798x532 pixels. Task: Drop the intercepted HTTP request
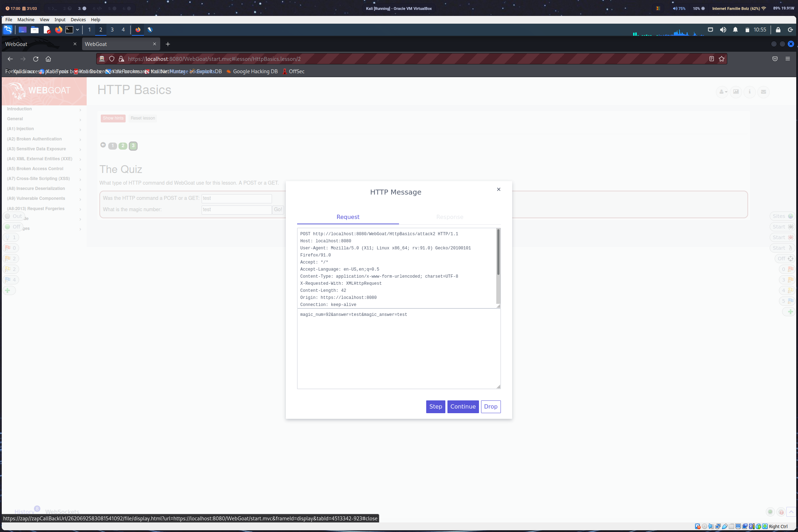pyautogui.click(x=491, y=407)
